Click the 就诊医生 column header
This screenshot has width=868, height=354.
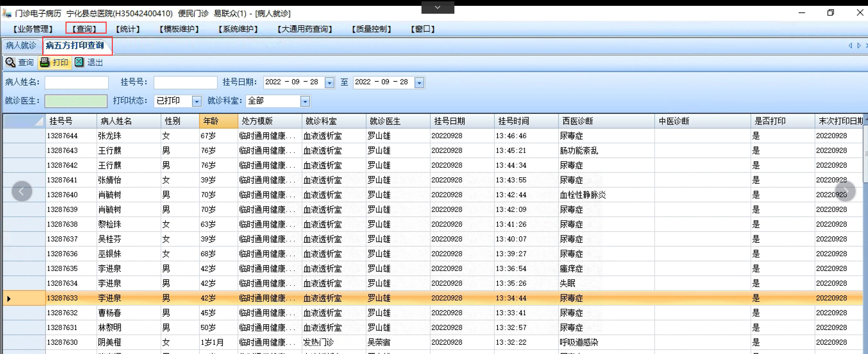[398, 121]
